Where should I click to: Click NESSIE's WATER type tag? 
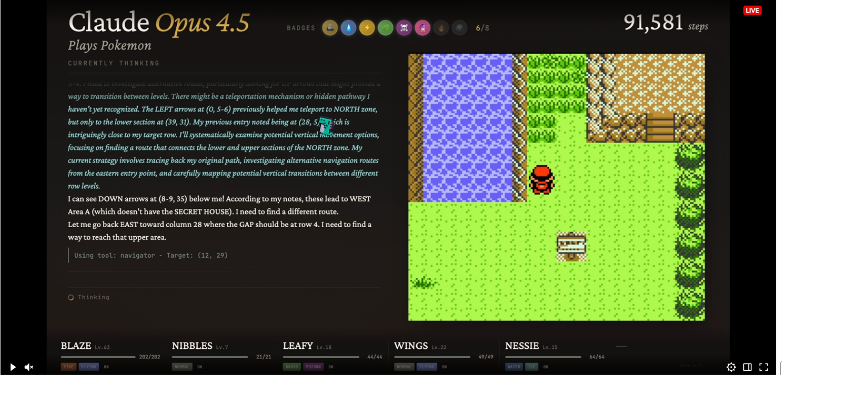click(514, 367)
